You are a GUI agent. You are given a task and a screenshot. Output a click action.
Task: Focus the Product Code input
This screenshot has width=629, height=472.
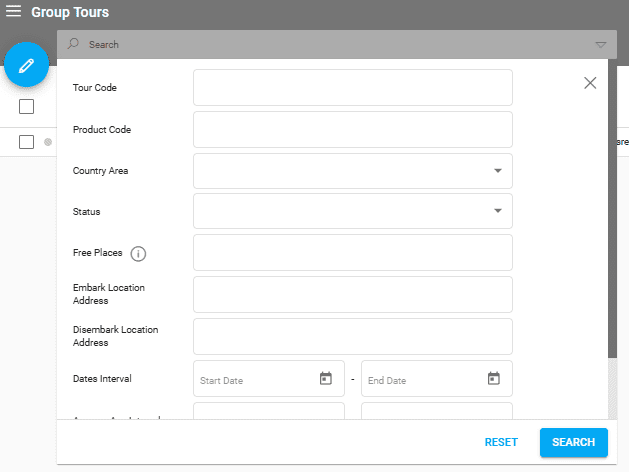coord(352,130)
